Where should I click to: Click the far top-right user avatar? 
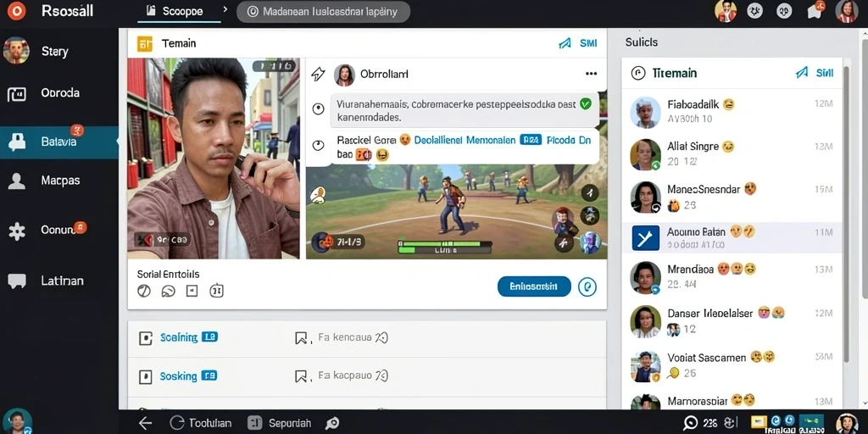pos(847,10)
